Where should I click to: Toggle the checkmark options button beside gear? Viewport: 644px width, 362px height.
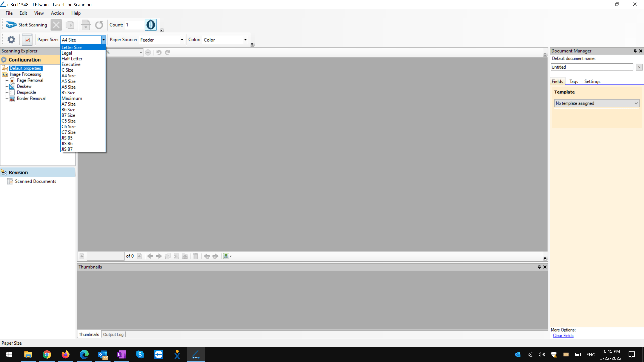pos(27,40)
